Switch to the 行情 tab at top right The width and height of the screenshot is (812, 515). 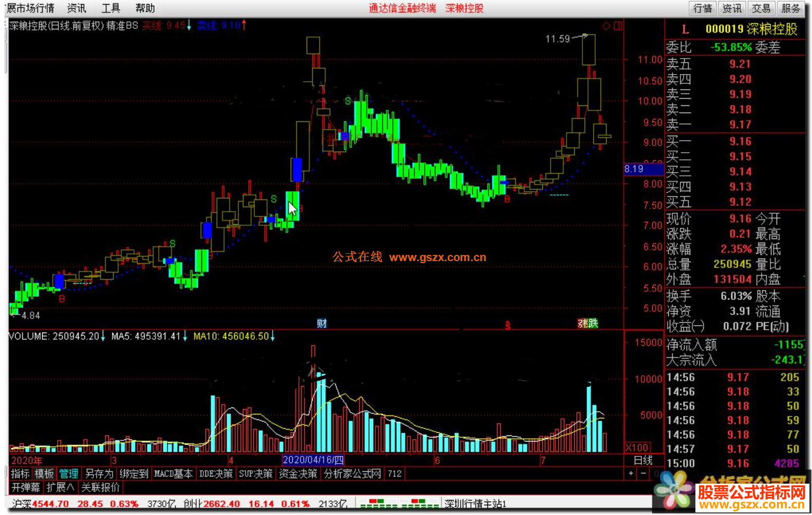point(703,8)
